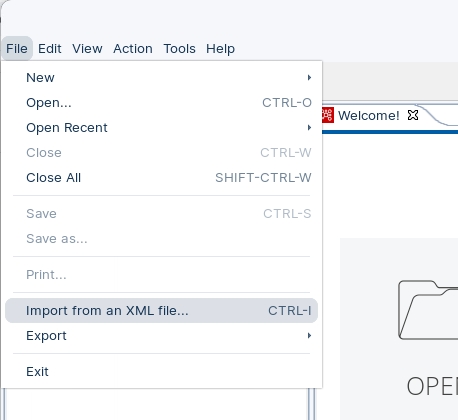Select Exit from the File menu
This screenshot has width=458, height=420.
162,372
